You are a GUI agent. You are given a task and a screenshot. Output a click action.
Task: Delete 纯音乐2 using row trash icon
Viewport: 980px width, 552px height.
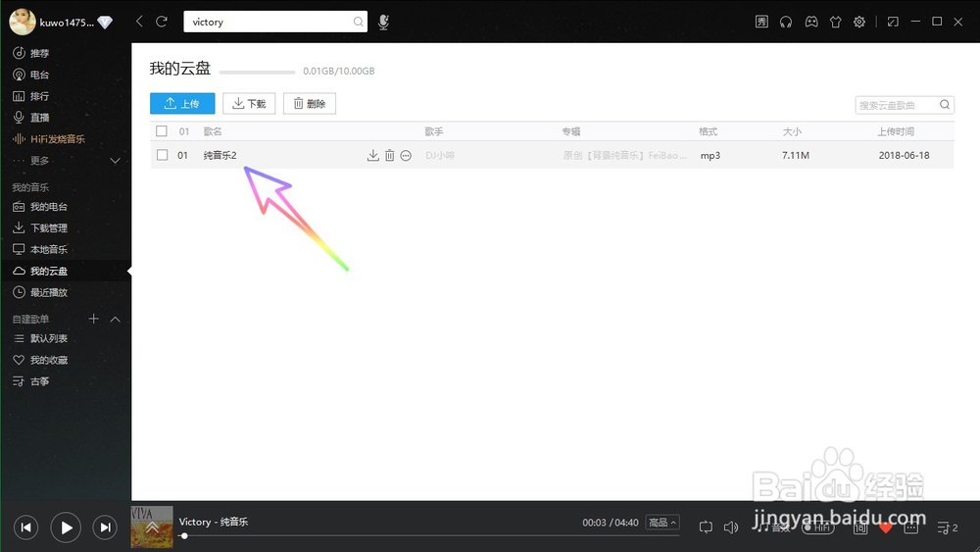(389, 155)
